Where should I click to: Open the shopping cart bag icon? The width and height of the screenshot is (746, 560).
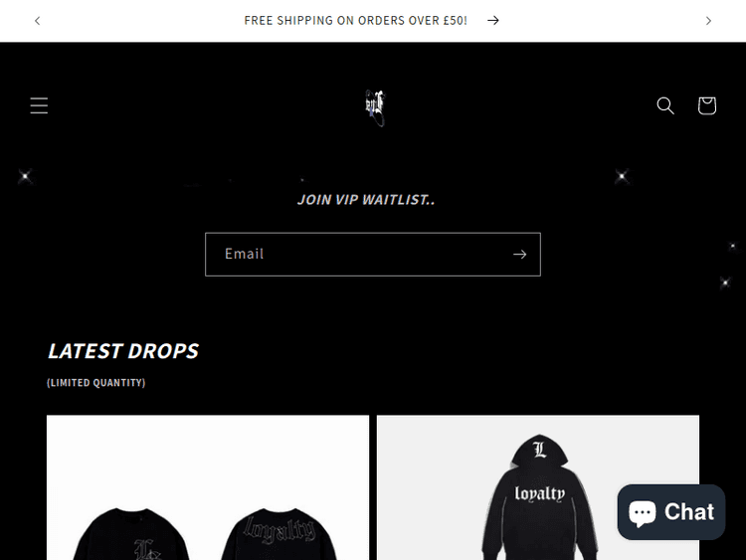coord(706,105)
